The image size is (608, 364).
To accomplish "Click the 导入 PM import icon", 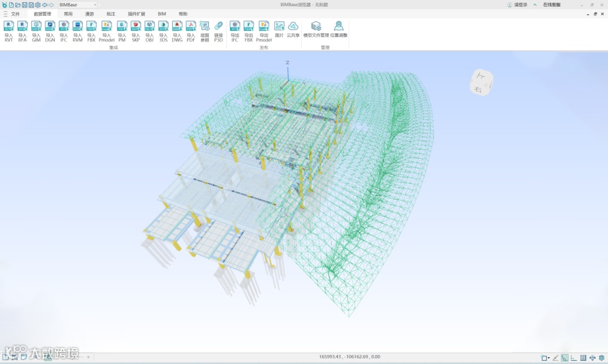I will click(122, 32).
